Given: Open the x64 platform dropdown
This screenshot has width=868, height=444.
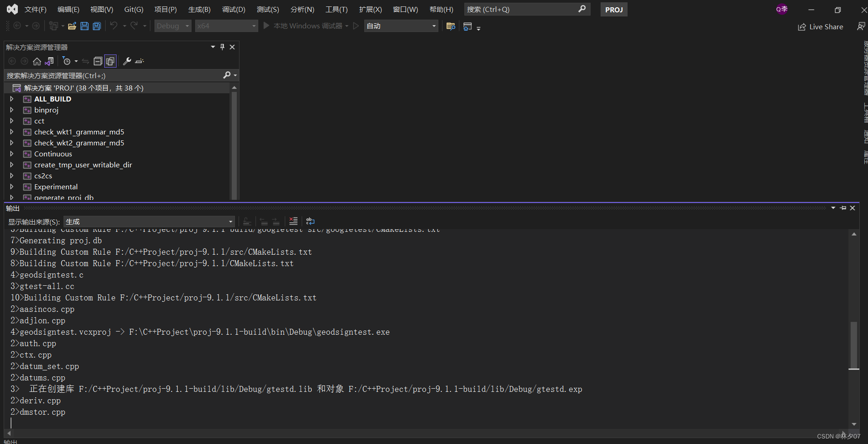Looking at the screenshot, I should (226, 26).
